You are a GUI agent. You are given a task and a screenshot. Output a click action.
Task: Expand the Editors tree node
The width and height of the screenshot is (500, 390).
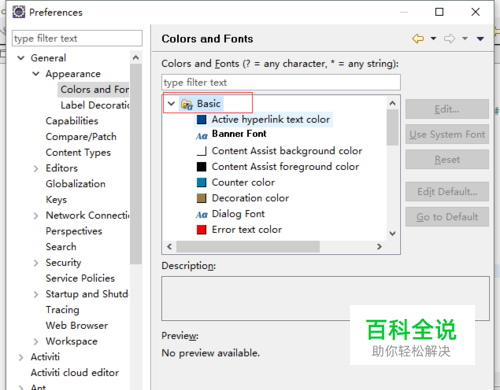[x=36, y=168]
